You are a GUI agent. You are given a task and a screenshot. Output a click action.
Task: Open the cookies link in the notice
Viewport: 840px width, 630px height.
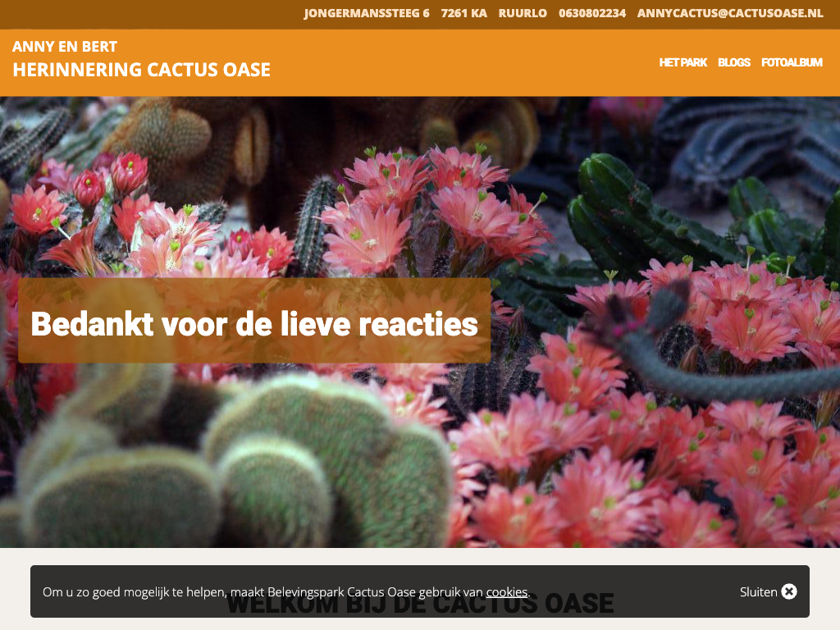click(506, 591)
